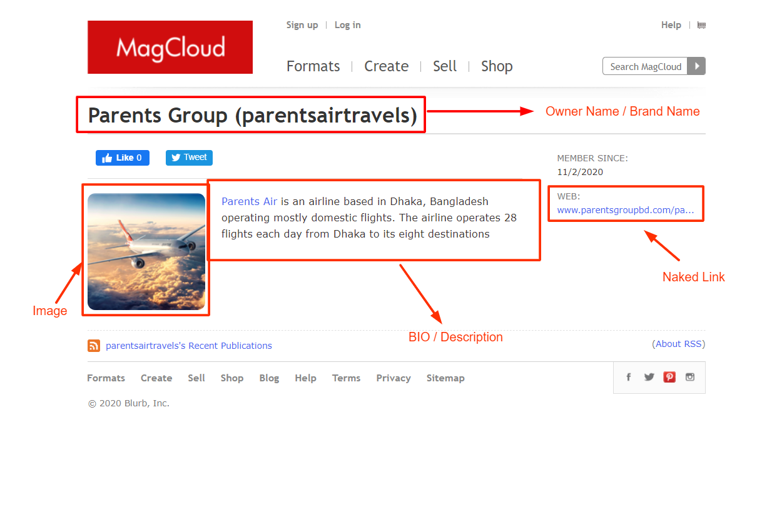Open the Facebook icon in footer
782x532 pixels.
(629, 377)
